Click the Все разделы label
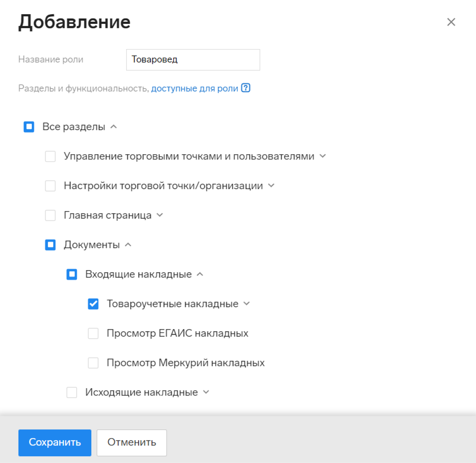Image resolution: width=476 pixels, height=463 pixels. [74, 127]
